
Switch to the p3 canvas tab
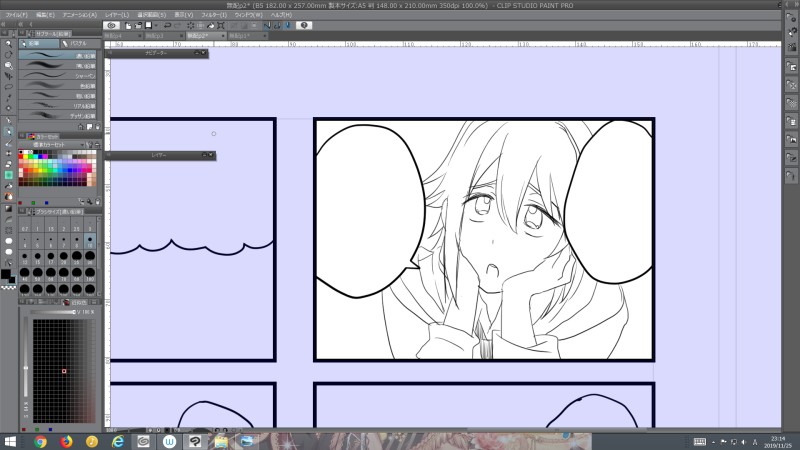point(164,36)
